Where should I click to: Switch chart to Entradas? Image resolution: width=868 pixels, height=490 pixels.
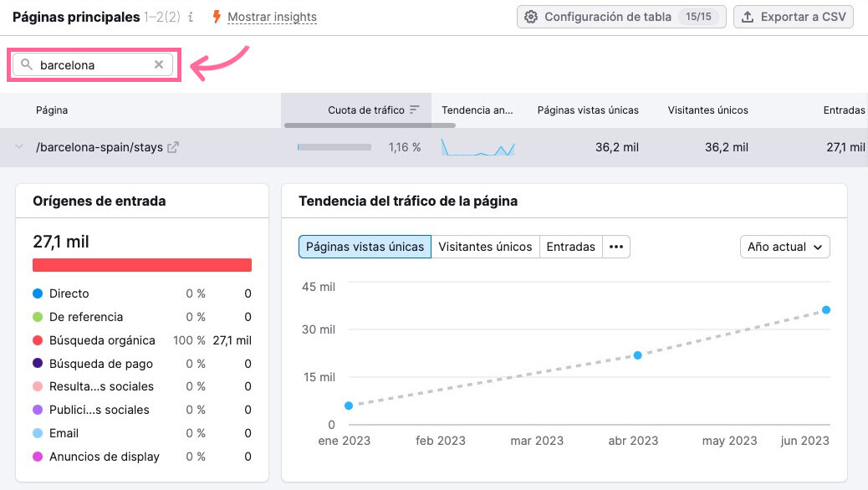click(570, 247)
